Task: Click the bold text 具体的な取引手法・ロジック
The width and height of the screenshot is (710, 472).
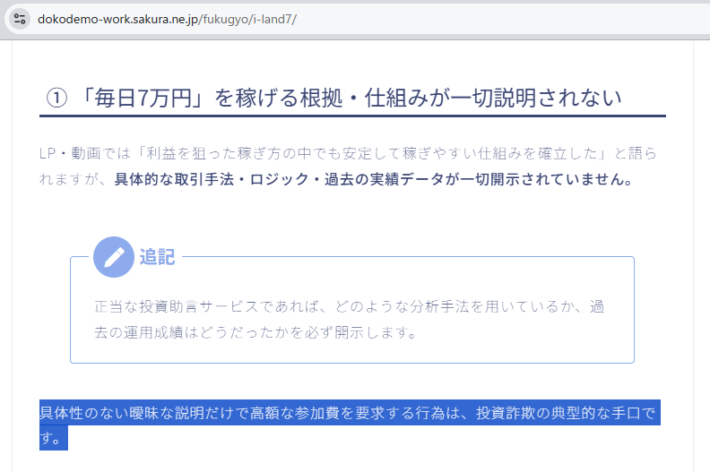Action: pyautogui.click(x=212, y=179)
